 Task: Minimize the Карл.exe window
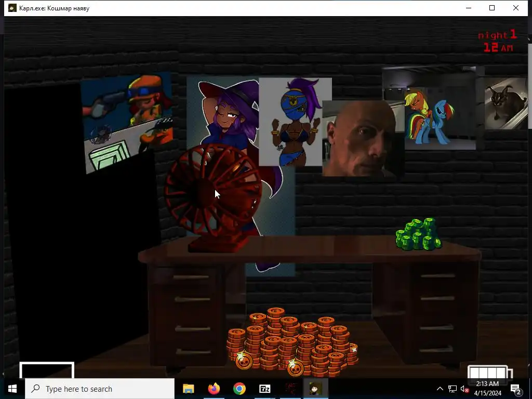[469, 8]
